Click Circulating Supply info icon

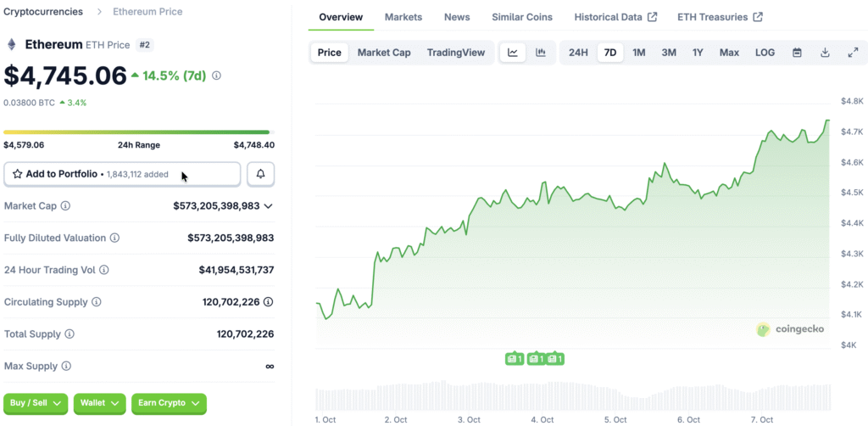tap(96, 302)
